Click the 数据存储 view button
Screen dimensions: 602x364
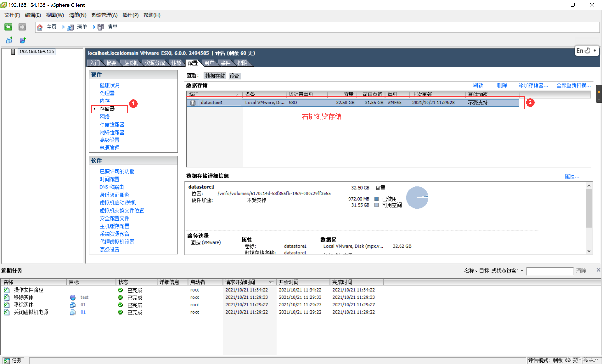(x=215, y=76)
